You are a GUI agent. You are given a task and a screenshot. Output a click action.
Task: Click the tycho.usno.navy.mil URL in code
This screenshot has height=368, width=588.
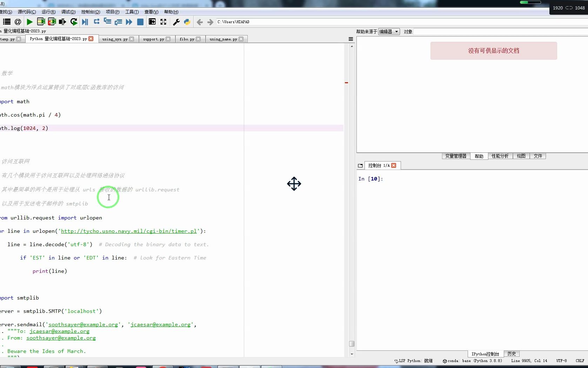[129, 231]
